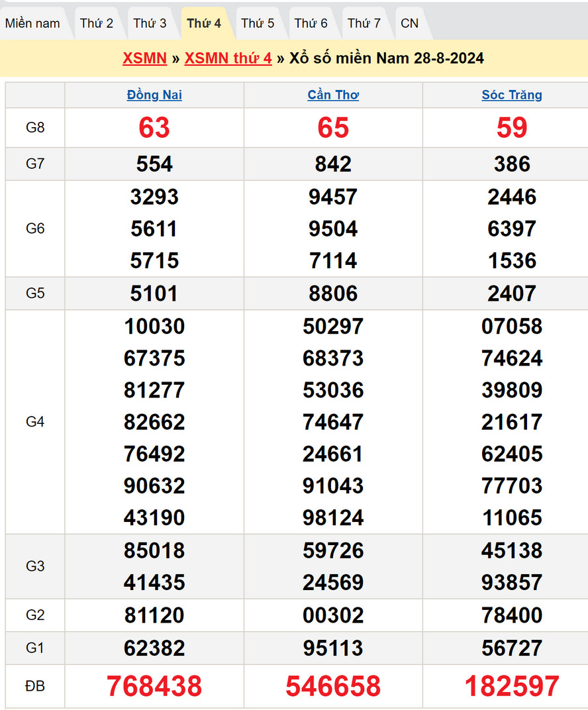
Task: Switch to the Thứ 6 tab
Action: (x=311, y=23)
